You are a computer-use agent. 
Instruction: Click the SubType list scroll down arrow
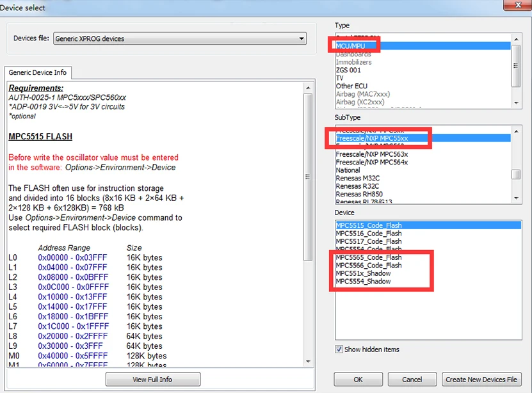(516, 198)
